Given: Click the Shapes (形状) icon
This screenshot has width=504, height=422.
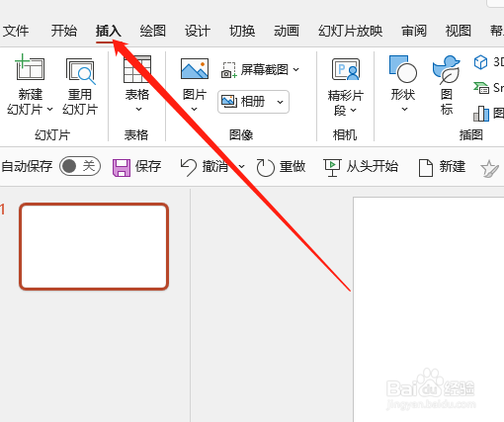Looking at the screenshot, I should (x=403, y=69).
